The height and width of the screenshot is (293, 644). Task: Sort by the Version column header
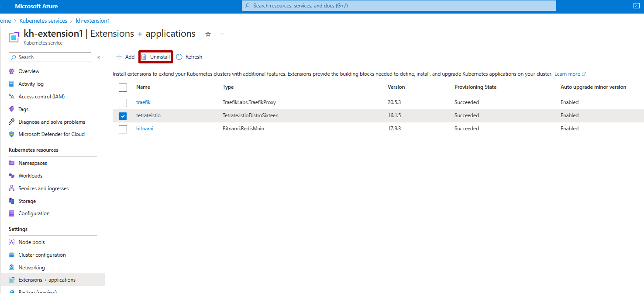point(396,87)
